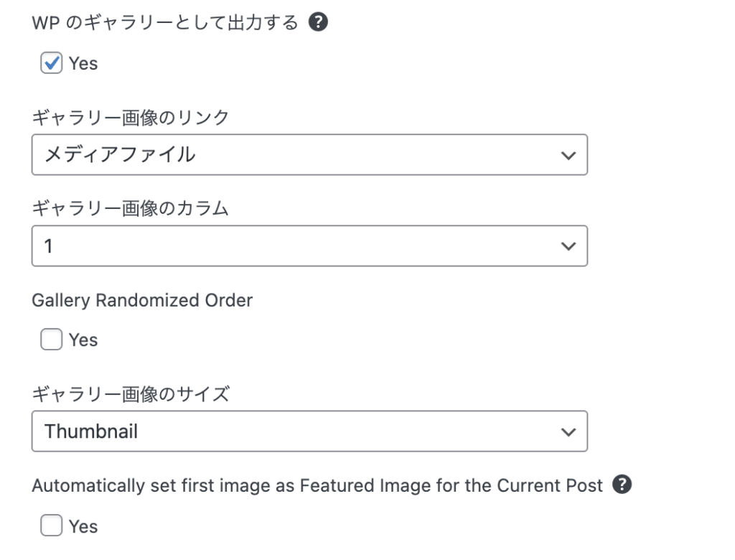Enable Gallery Randomized Order checkbox
Screen dimensions: 735x560
(51, 340)
